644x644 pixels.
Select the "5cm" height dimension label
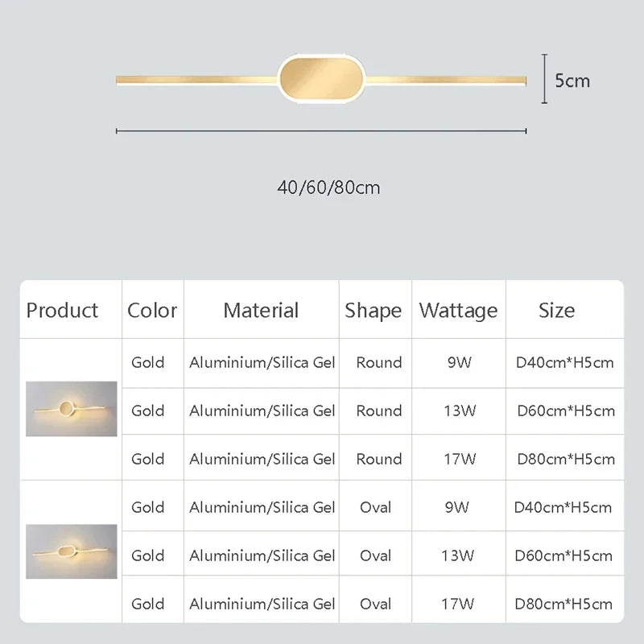point(572,80)
